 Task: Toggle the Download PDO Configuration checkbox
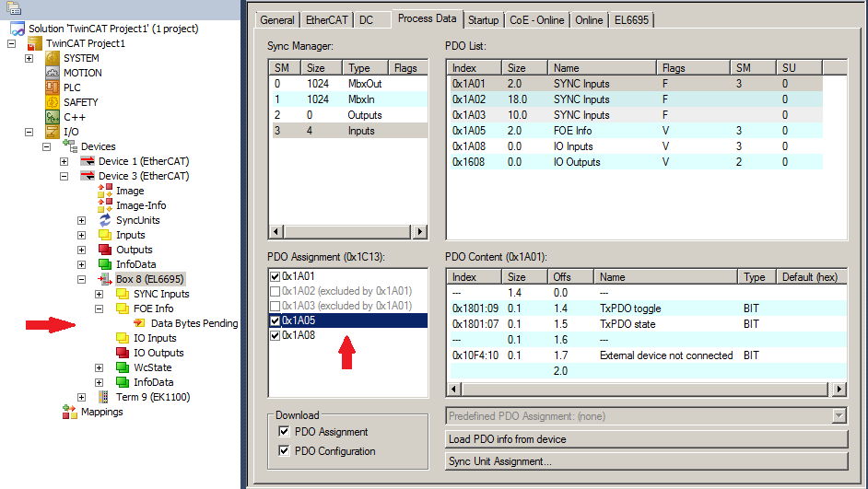click(284, 451)
